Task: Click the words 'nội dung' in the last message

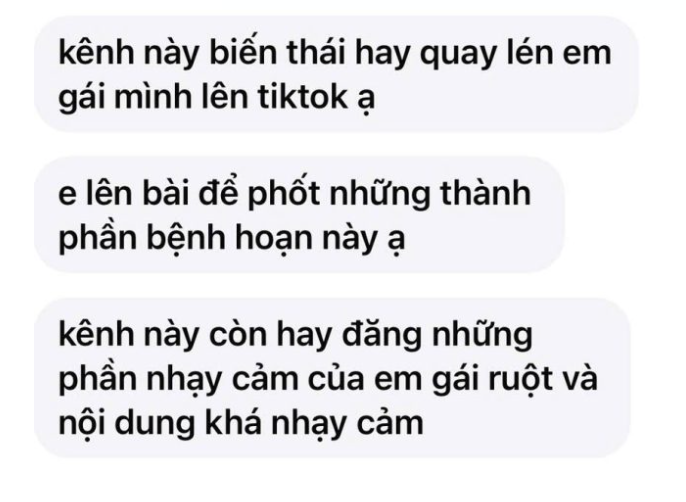Action: point(126,424)
